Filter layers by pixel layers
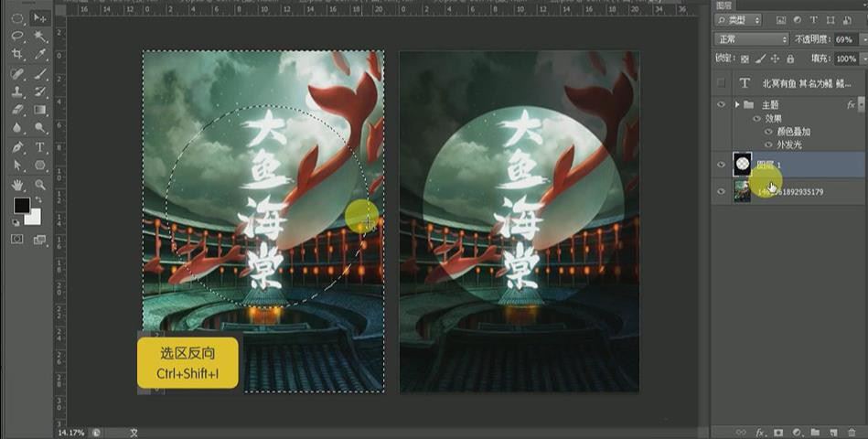Viewport: 868px width, 439px height. coord(781,19)
